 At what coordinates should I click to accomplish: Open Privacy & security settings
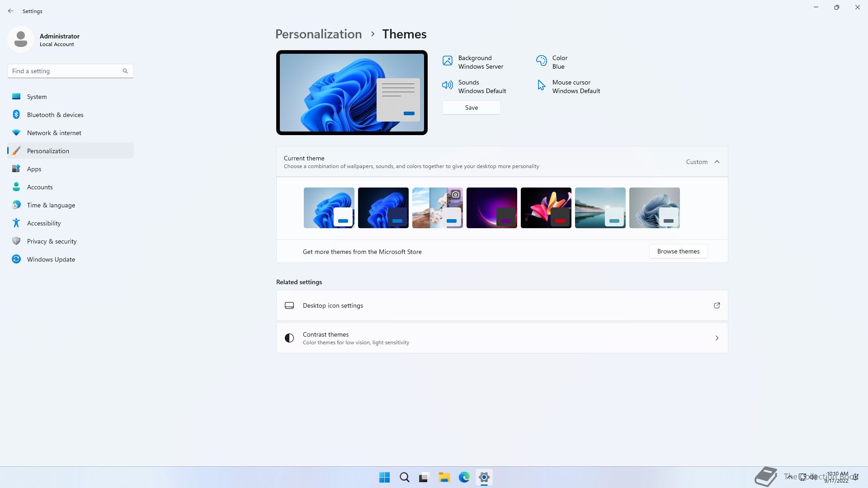[x=71, y=241]
